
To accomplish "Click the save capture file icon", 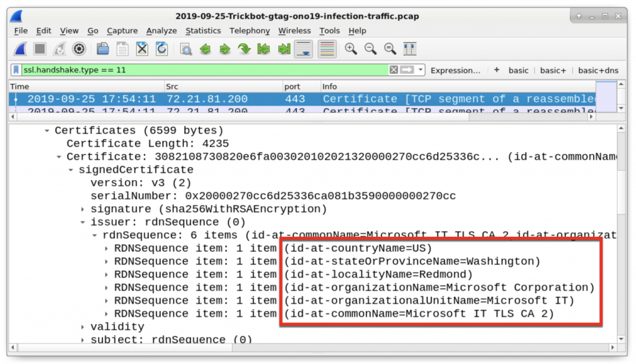I will pos(122,49).
